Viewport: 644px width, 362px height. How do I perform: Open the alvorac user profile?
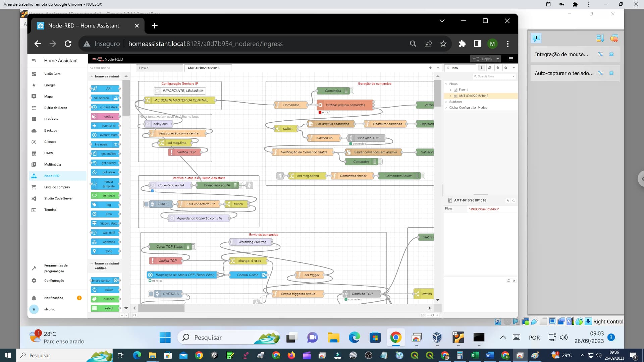(x=57, y=309)
